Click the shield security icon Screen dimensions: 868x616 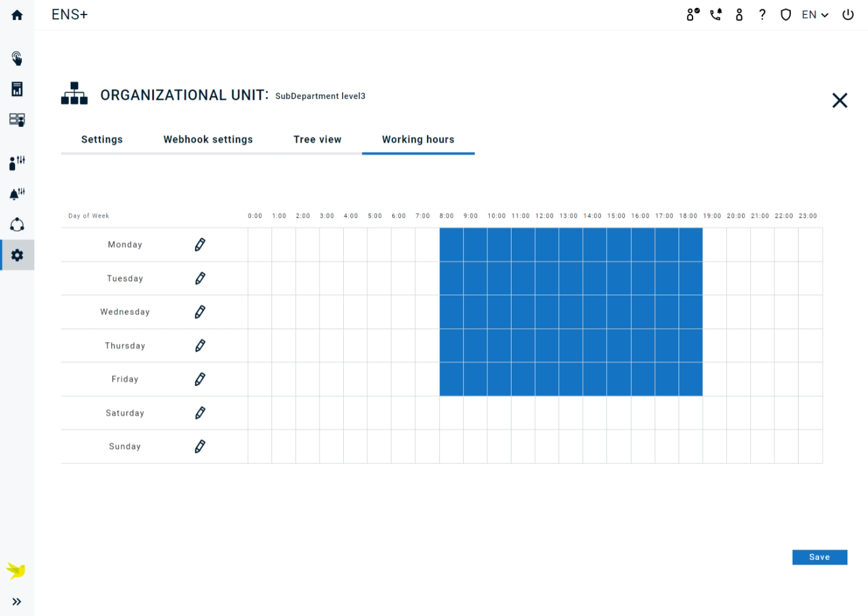pyautogui.click(x=785, y=14)
